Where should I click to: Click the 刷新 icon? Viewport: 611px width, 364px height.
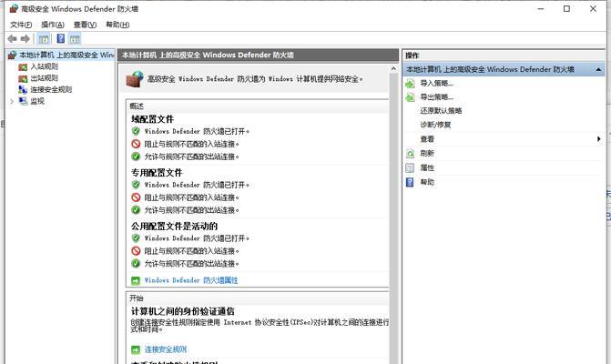click(x=410, y=154)
